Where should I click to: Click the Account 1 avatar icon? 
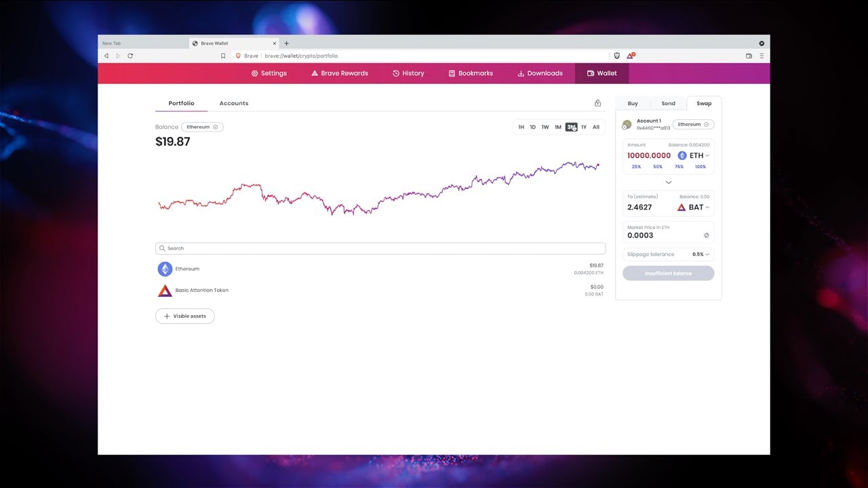click(627, 125)
